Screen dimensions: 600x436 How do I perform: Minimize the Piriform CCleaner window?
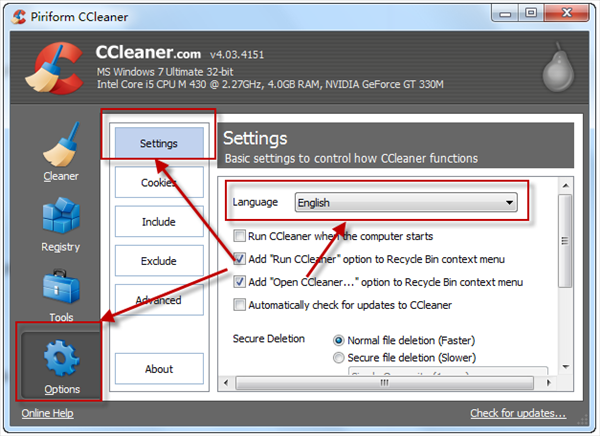pos(505,13)
